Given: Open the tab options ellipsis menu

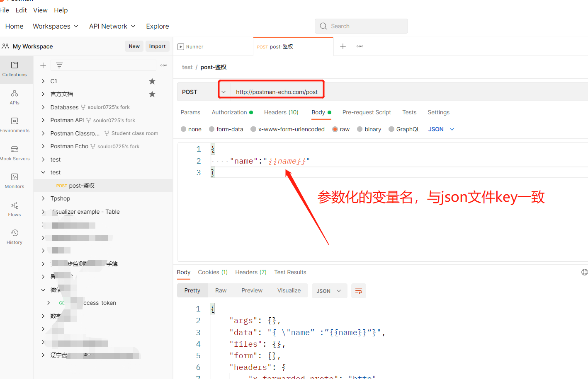Looking at the screenshot, I should pos(360,46).
